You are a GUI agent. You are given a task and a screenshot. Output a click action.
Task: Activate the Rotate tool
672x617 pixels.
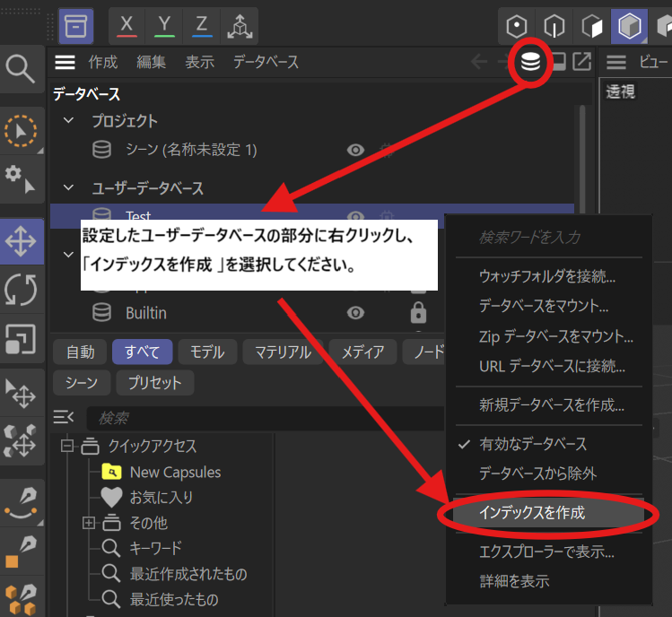tap(21, 290)
